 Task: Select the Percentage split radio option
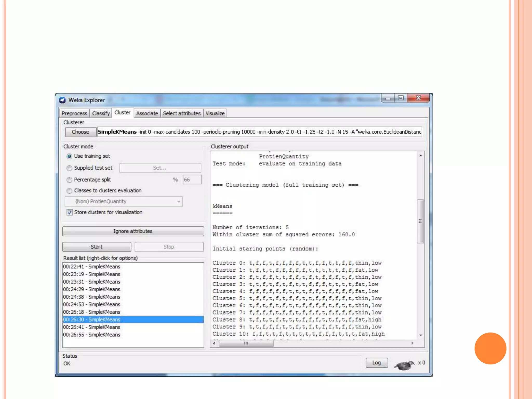[x=69, y=180]
